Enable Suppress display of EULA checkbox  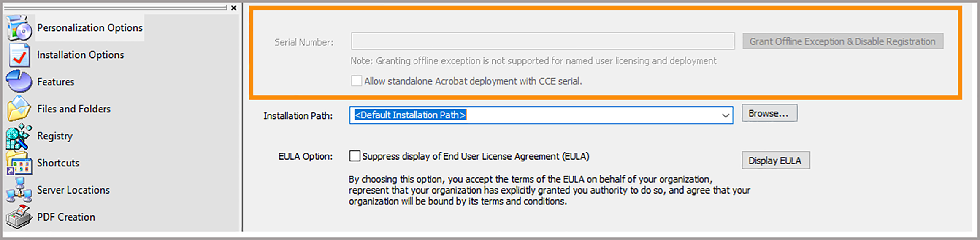pyautogui.click(x=355, y=156)
